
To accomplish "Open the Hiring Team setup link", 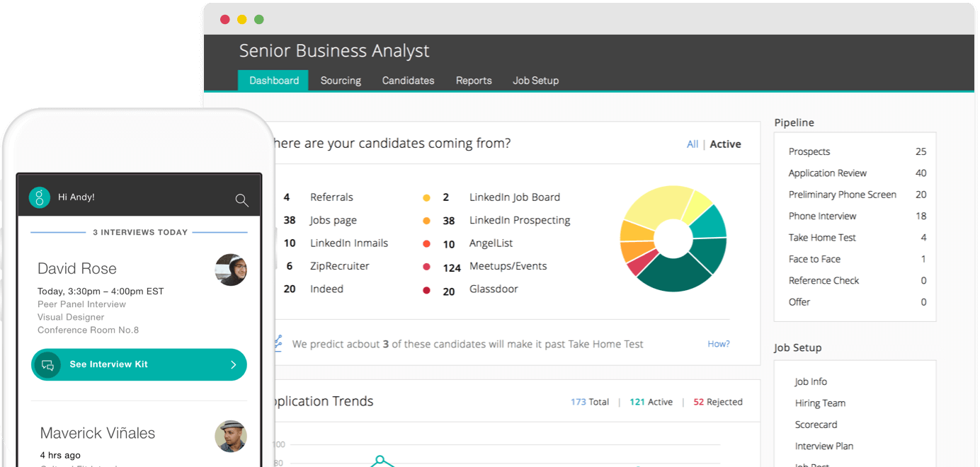I will 820,403.
